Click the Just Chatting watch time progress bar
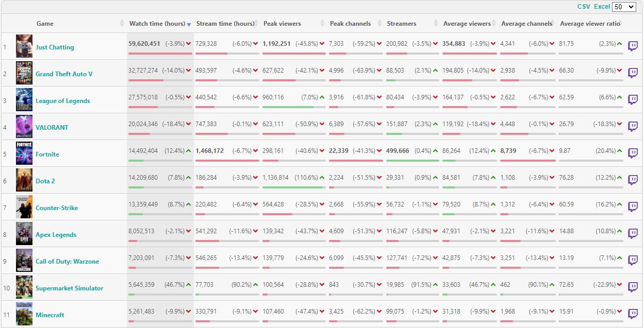Screen dimensions: 644x328 click(x=160, y=53)
